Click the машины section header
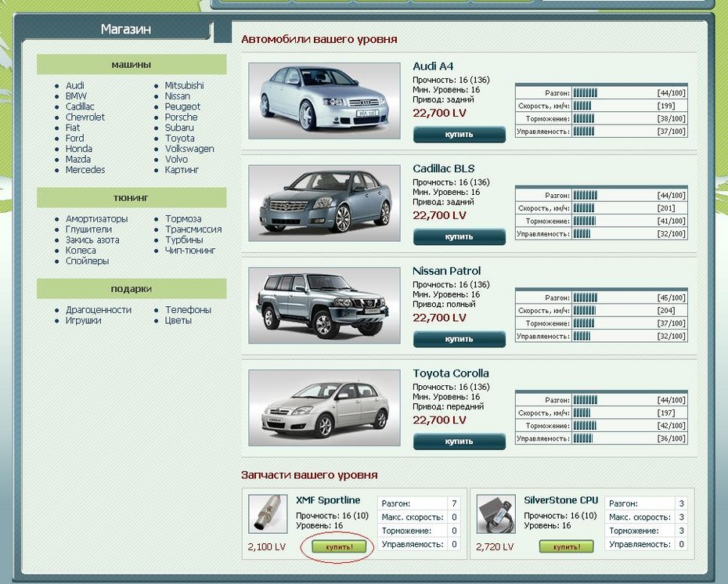 (132, 64)
